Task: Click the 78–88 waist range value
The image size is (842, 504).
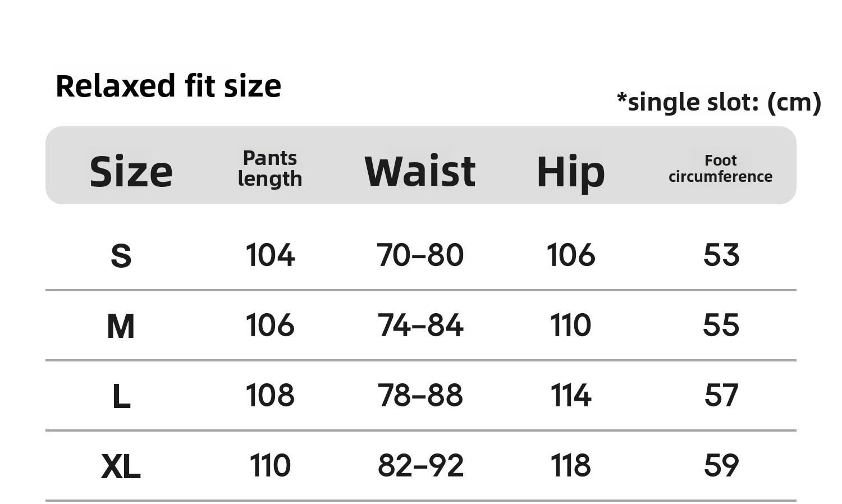Action: tap(420, 396)
